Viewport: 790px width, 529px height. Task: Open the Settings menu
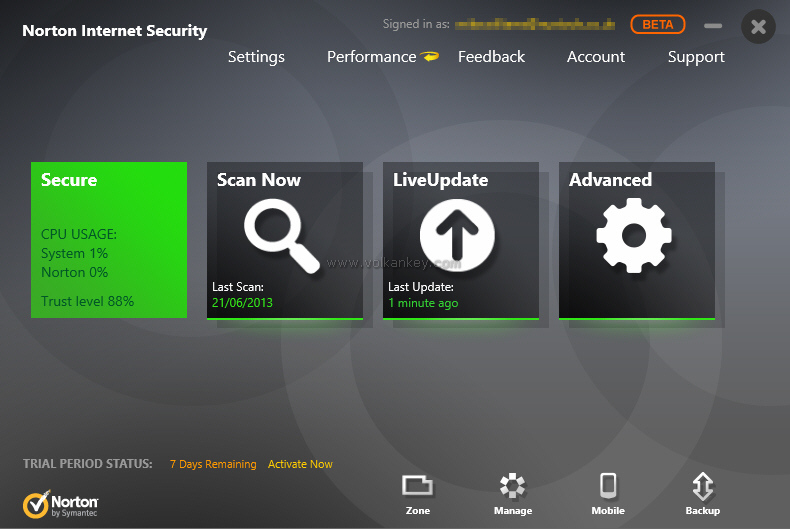click(x=256, y=57)
